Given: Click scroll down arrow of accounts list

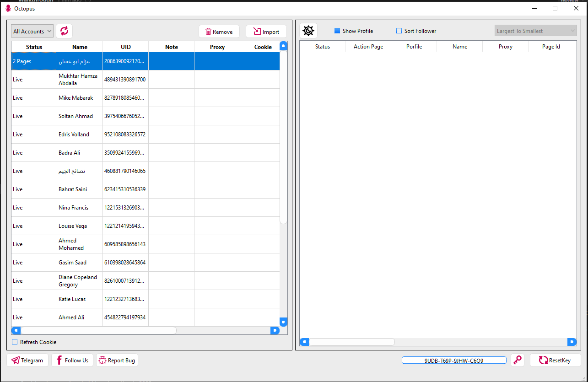Looking at the screenshot, I should pyautogui.click(x=283, y=322).
